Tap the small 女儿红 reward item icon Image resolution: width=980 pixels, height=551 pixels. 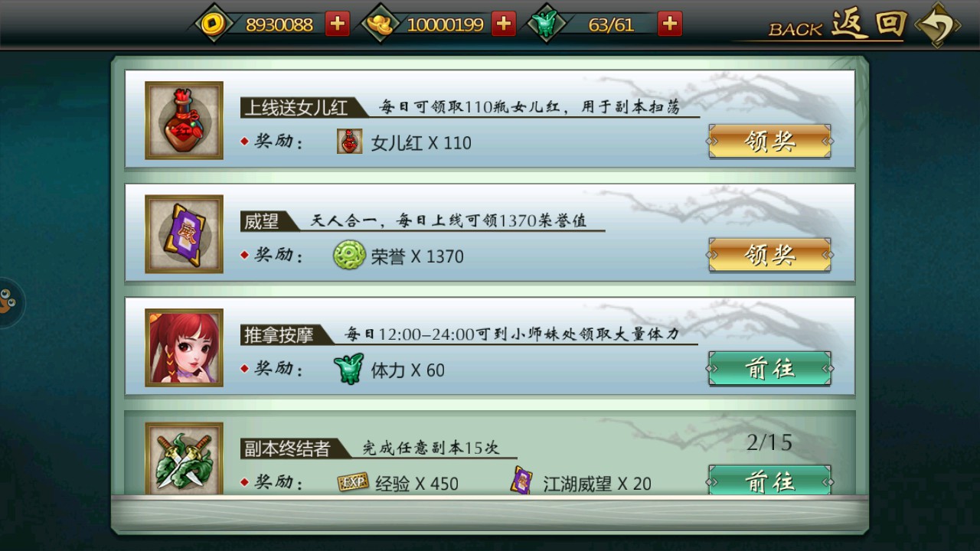pyautogui.click(x=350, y=142)
